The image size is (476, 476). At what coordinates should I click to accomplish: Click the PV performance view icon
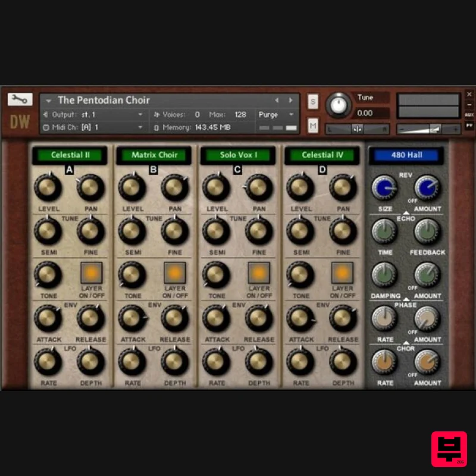pos(469,126)
